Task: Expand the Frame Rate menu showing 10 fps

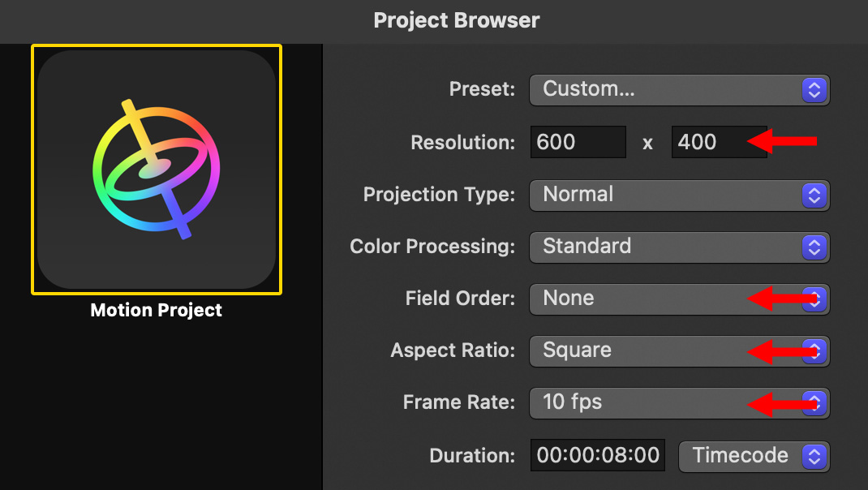Action: (x=633, y=402)
